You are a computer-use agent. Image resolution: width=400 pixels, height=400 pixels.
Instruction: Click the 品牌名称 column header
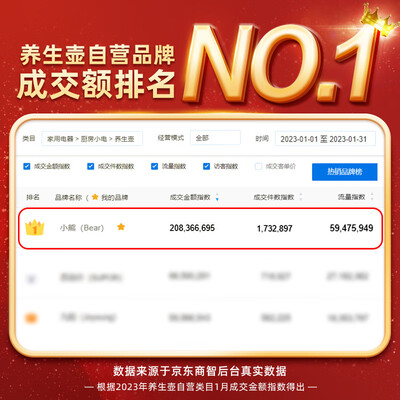(x=68, y=197)
